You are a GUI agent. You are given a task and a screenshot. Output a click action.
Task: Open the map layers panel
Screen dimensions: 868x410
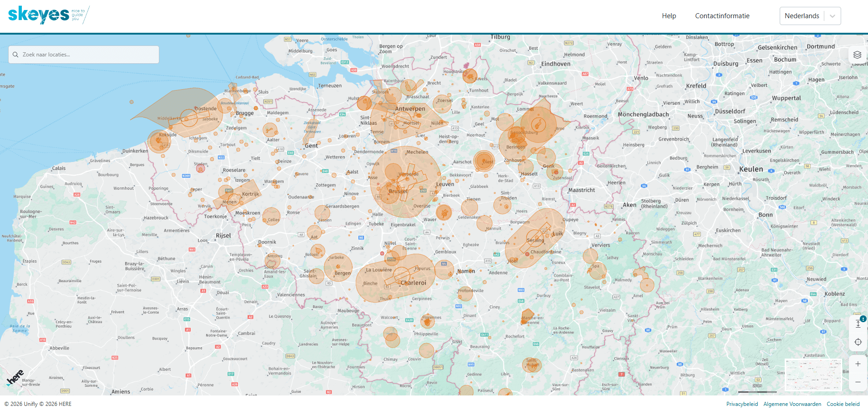point(858,55)
